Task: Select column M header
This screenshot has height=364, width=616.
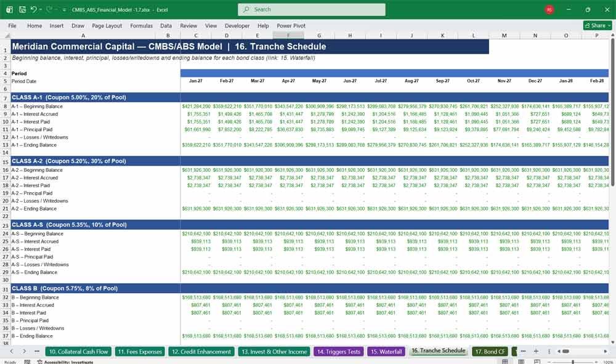Action: 504,35
